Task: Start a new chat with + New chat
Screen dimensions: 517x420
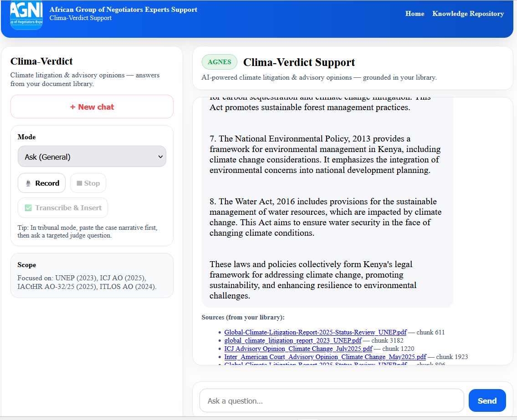Action: (x=92, y=106)
